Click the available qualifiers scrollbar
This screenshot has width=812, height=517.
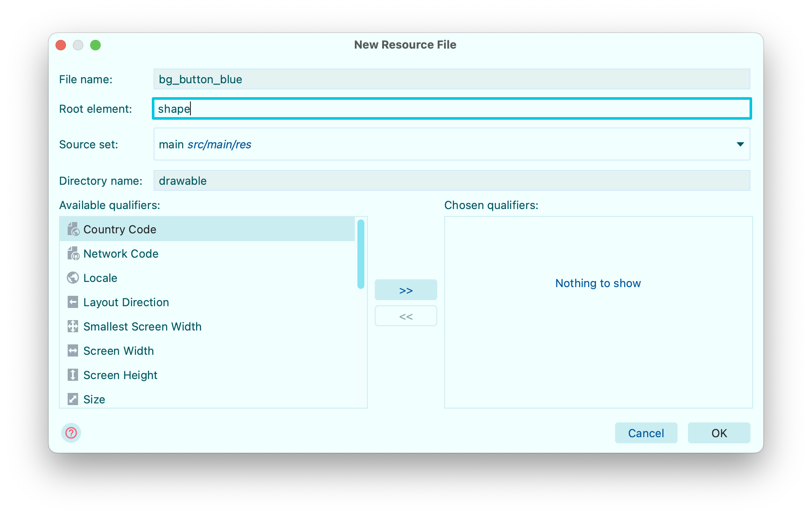click(361, 254)
